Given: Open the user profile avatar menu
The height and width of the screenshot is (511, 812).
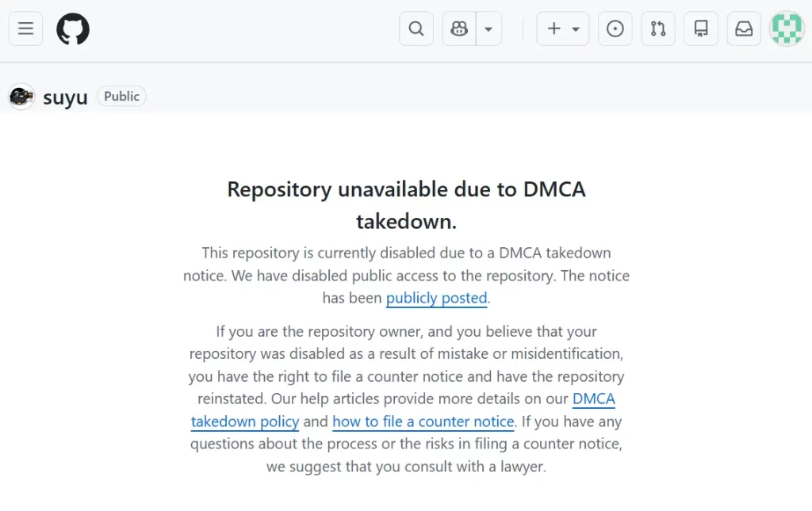Looking at the screenshot, I should (x=787, y=29).
